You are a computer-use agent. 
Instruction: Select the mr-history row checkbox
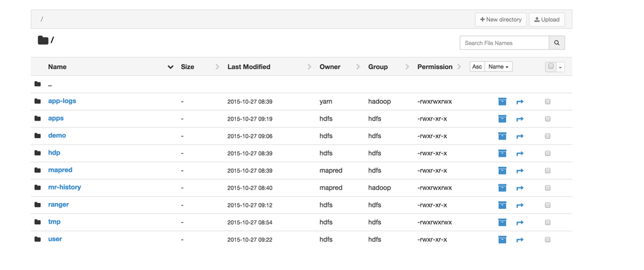click(547, 188)
